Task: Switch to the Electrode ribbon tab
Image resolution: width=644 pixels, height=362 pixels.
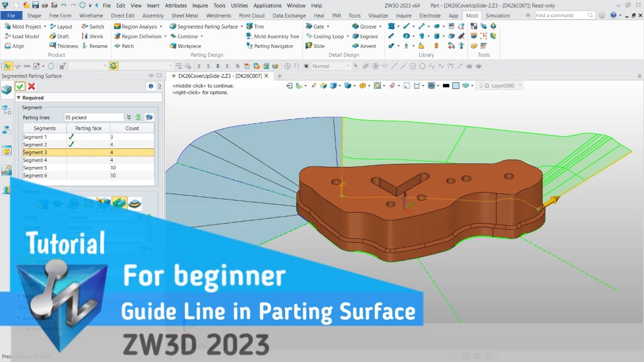Action: 430,16
